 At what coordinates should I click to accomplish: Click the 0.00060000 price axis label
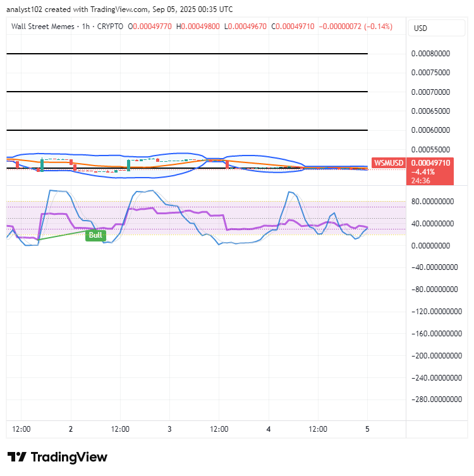click(x=430, y=130)
